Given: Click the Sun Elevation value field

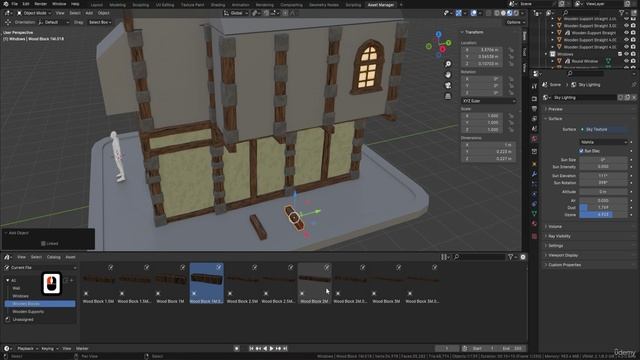Looking at the screenshot, I should point(603,176).
